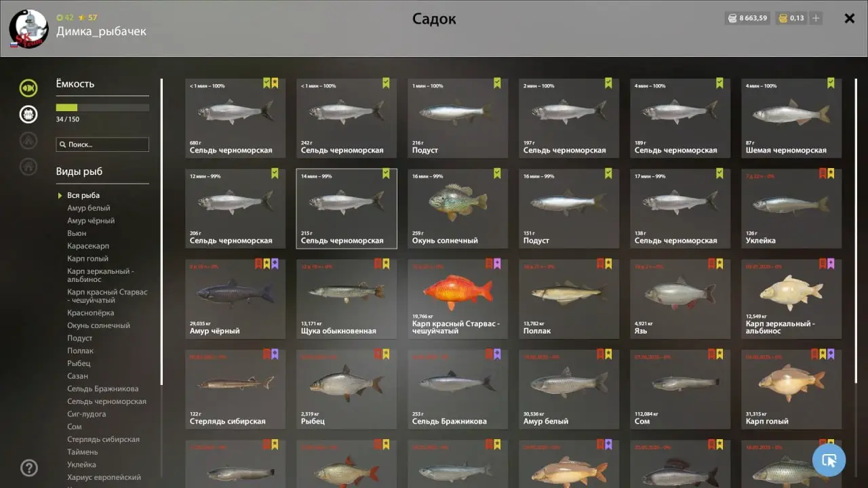Click the Ёмкость capacity progress bar
This screenshot has width=868, height=488.
pyautogui.click(x=102, y=108)
